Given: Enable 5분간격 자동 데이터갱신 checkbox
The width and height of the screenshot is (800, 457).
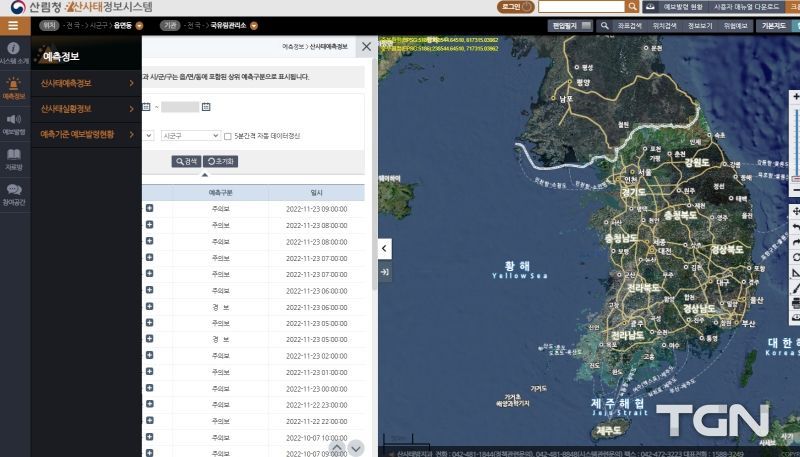Looking at the screenshot, I should point(228,136).
